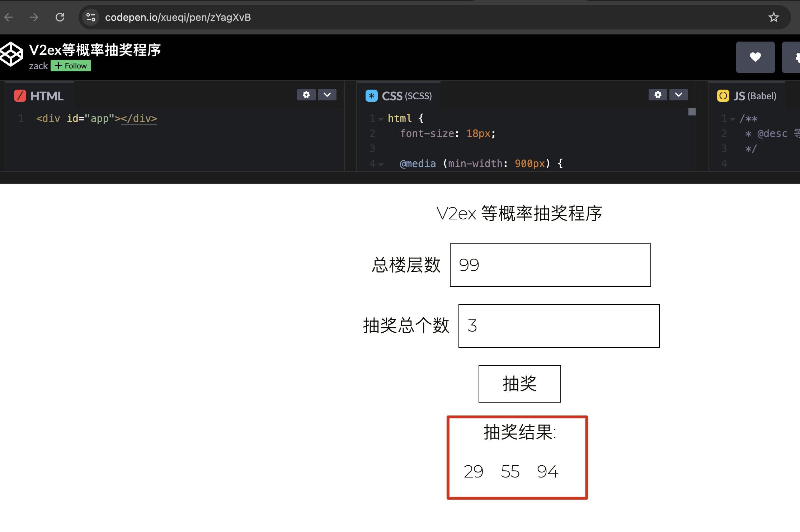Focus the 抽奖总个数 input field
This screenshot has width=800, height=532.
(559, 326)
